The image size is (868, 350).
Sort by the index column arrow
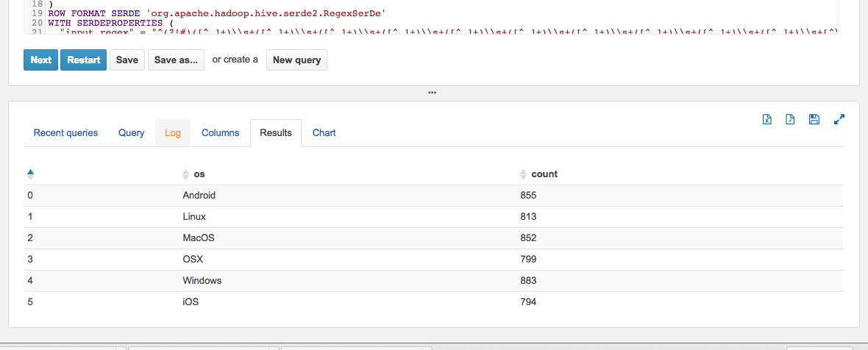click(x=30, y=174)
